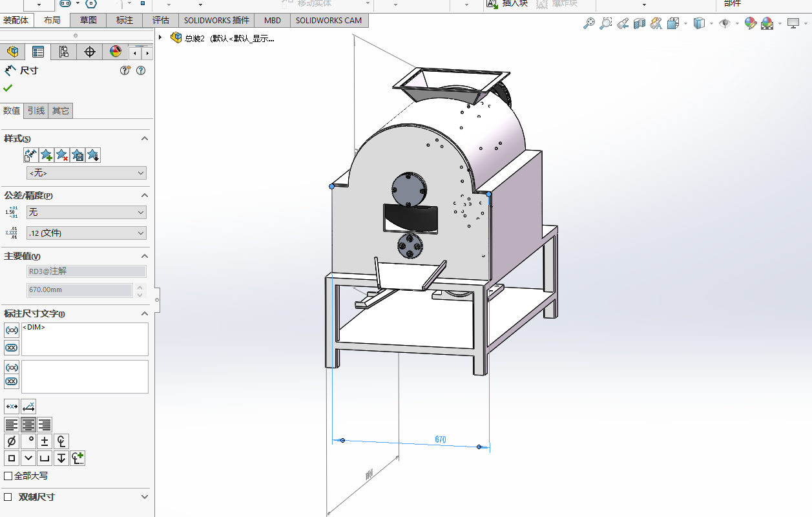Insert degree symbol in dimension text
This screenshot has width=812, height=517.
(28, 441)
